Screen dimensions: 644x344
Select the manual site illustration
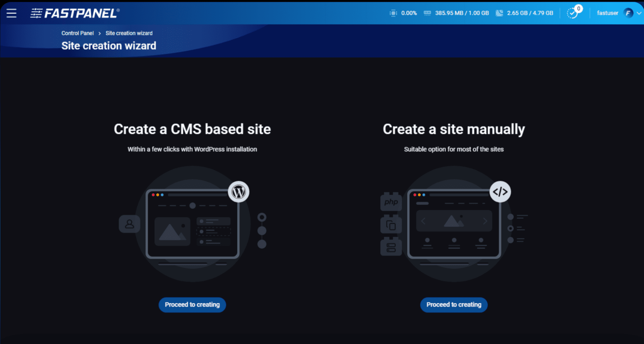click(454, 224)
